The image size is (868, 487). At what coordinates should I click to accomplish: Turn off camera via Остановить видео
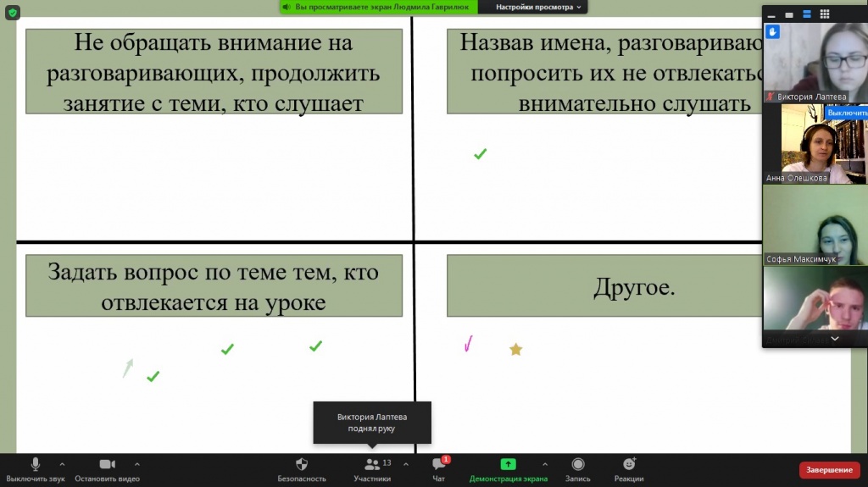tap(107, 469)
